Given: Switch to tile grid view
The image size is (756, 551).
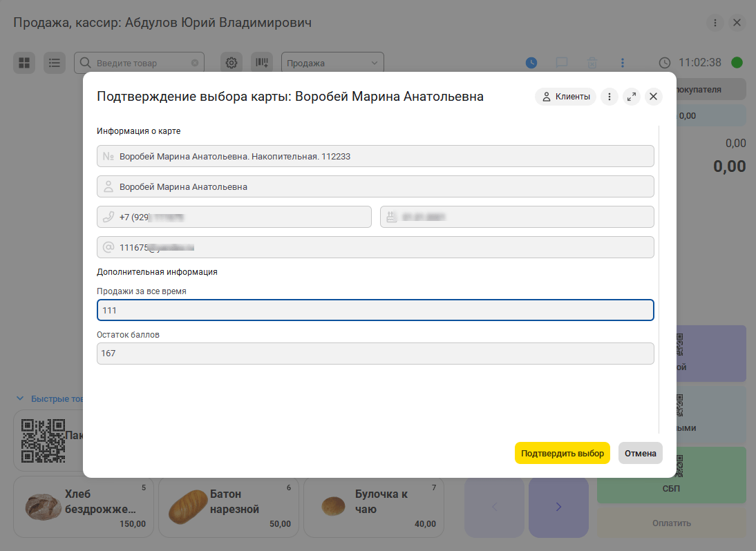Looking at the screenshot, I should [24, 63].
